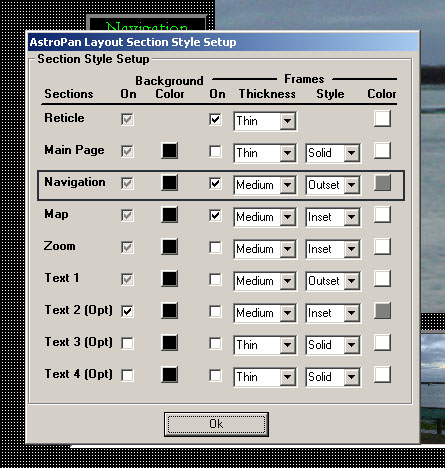Open Map Thickness dropdown
The width and height of the screenshot is (445, 468).
click(265, 217)
